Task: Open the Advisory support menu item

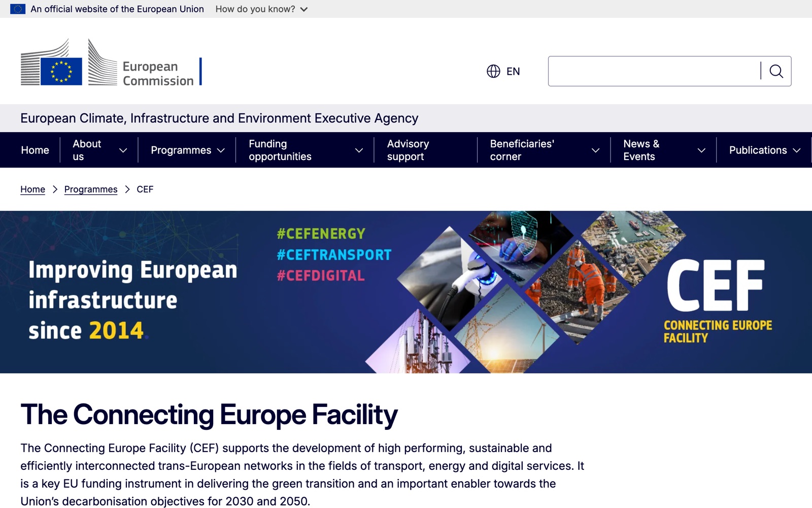Action: coord(408,150)
